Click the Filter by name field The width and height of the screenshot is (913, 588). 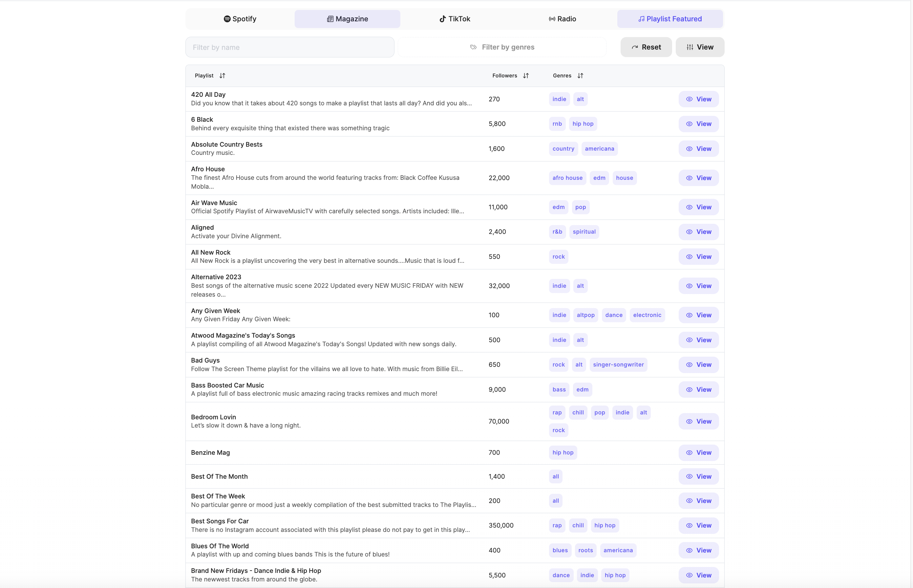pyautogui.click(x=289, y=47)
